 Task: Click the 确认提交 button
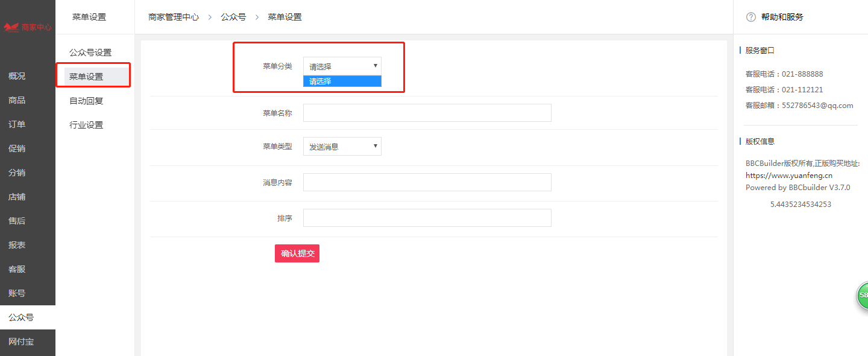(297, 253)
